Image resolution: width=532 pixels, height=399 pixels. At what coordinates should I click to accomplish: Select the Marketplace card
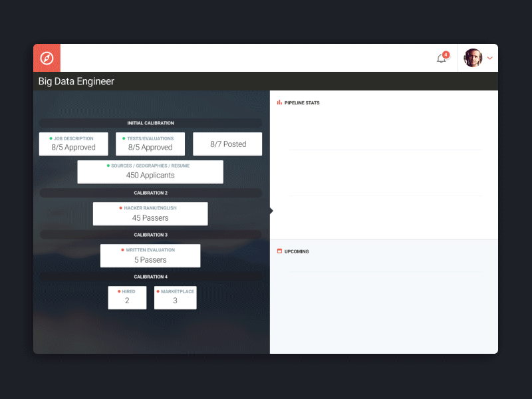point(176,297)
